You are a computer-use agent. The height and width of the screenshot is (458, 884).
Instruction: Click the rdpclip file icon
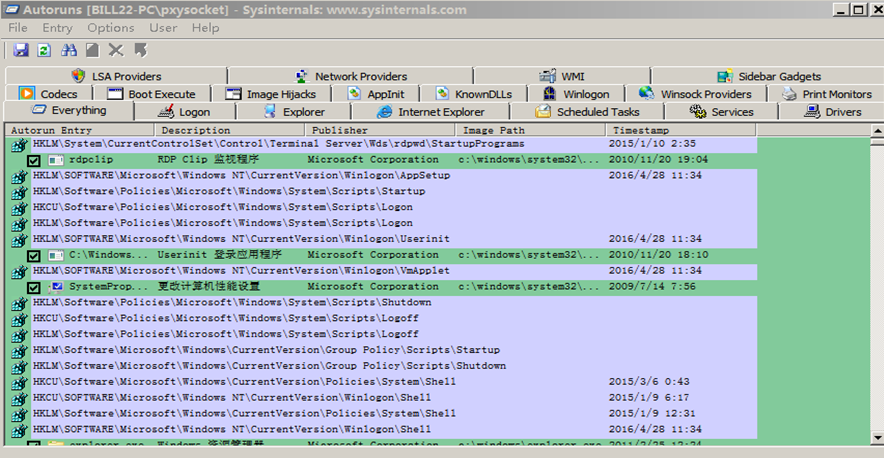(56, 160)
